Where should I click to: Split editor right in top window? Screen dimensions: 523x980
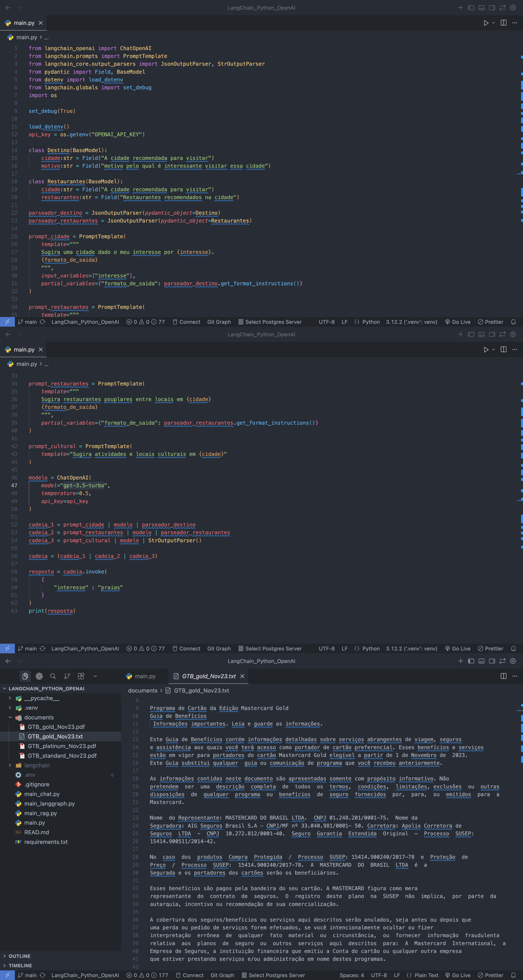[x=504, y=23]
